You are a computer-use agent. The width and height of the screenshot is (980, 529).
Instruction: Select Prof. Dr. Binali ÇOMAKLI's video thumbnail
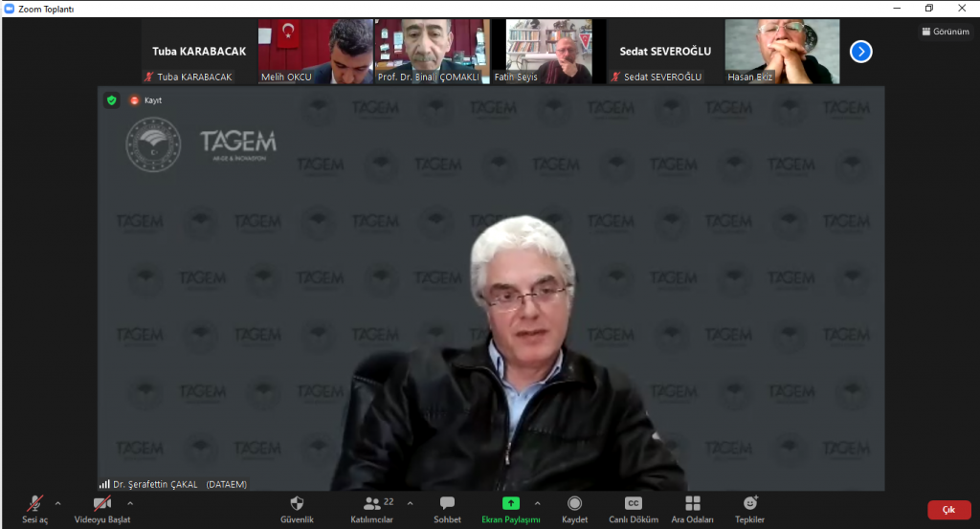[x=428, y=52]
